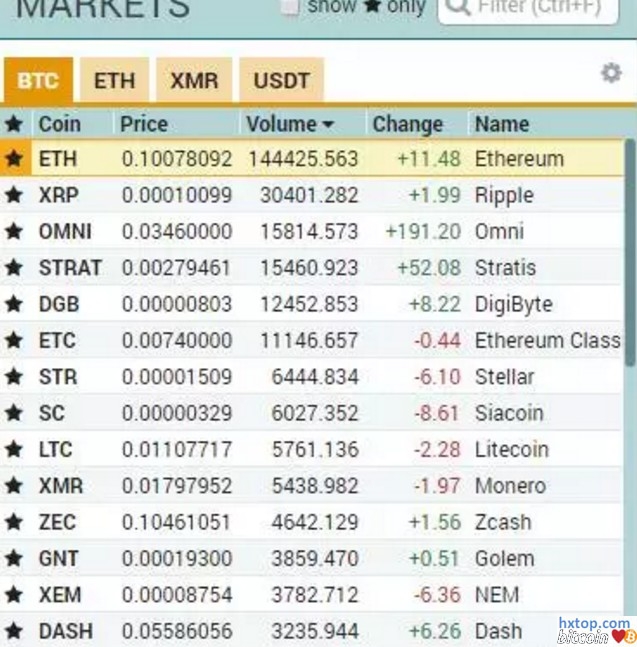Click the star next to LTC
Viewport: 637px width, 647px height.
click(x=14, y=450)
